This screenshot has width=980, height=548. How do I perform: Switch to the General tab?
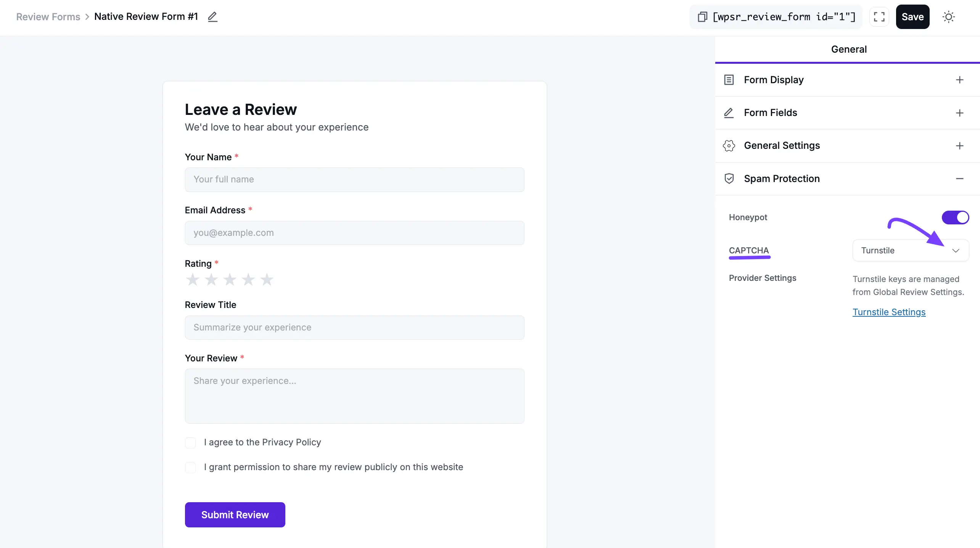coord(848,49)
